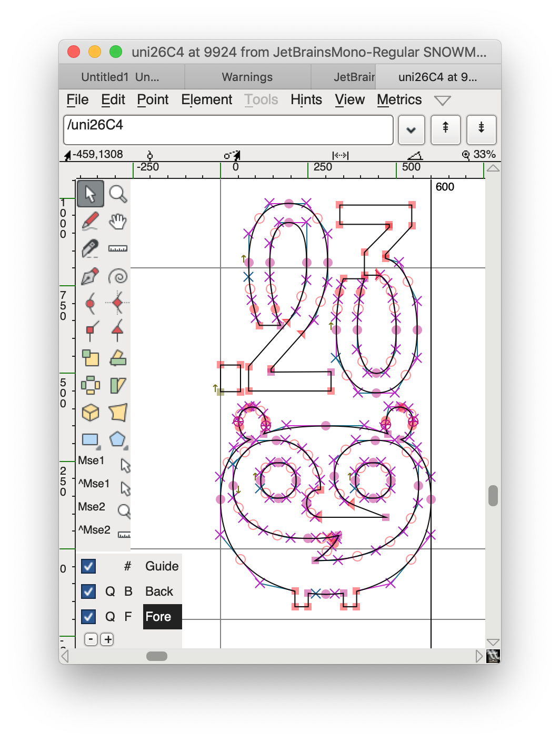
Task: Switch to the Untitled1 tab
Action: [x=122, y=77]
